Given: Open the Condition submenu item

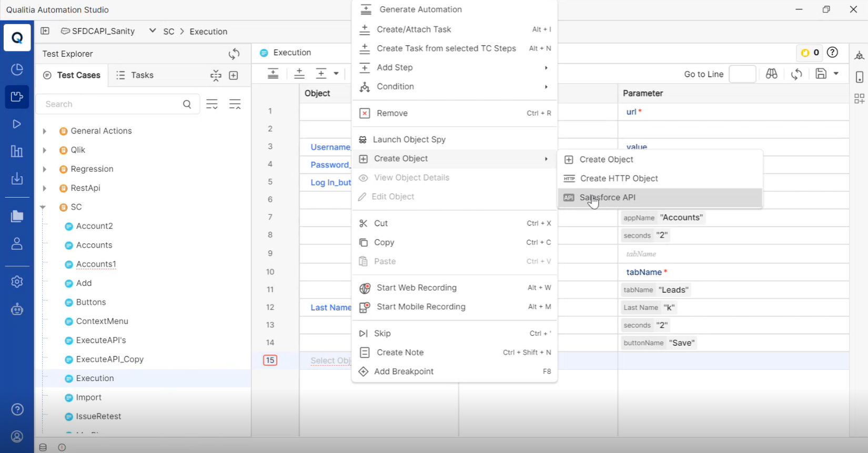Looking at the screenshot, I should point(454,87).
